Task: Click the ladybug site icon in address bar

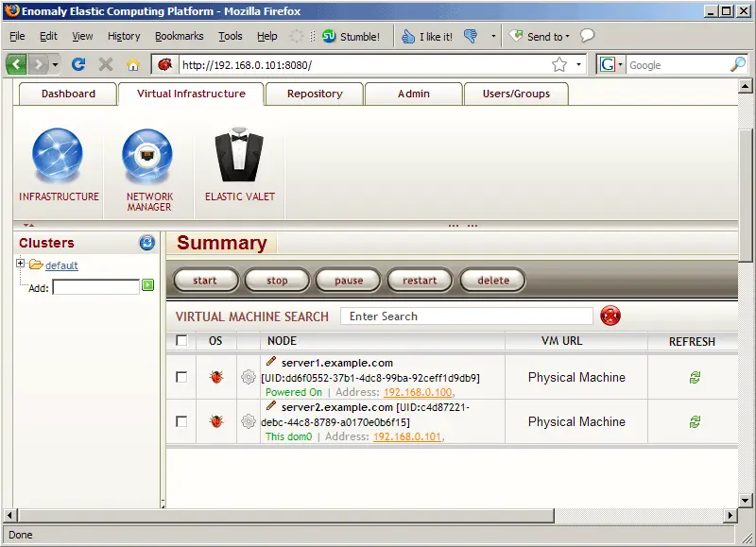Action: click(x=164, y=64)
